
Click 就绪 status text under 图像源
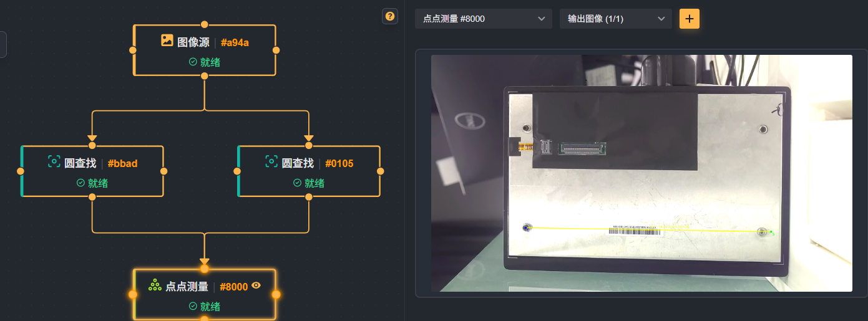(210, 62)
